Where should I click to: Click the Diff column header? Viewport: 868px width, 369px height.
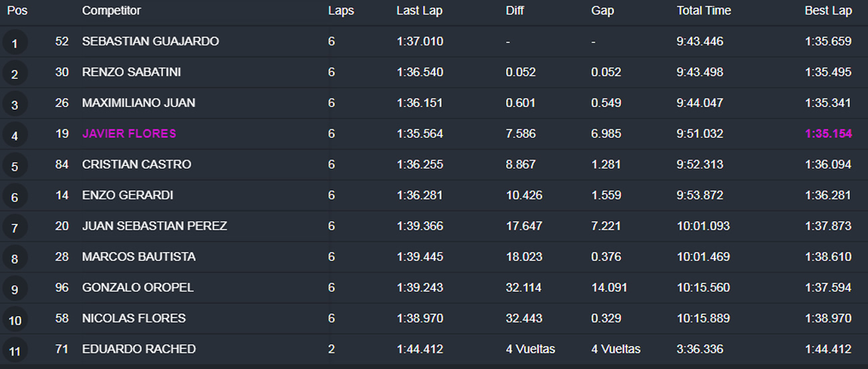(515, 11)
